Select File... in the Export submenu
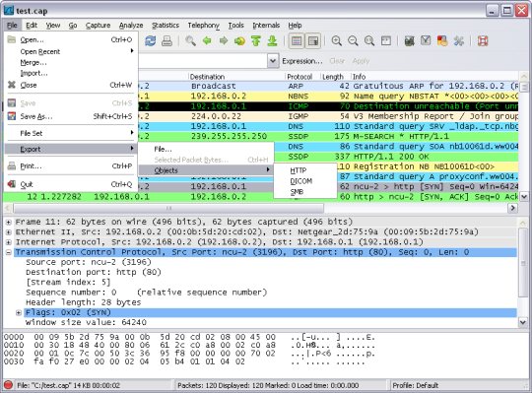The width and height of the screenshot is (532, 393). pyautogui.click(x=206, y=149)
